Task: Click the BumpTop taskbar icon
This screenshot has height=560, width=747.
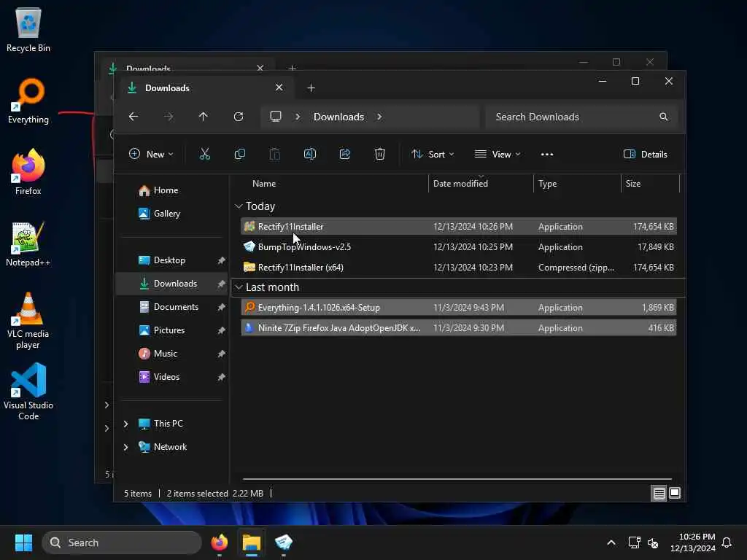Action: click(284, 542)
